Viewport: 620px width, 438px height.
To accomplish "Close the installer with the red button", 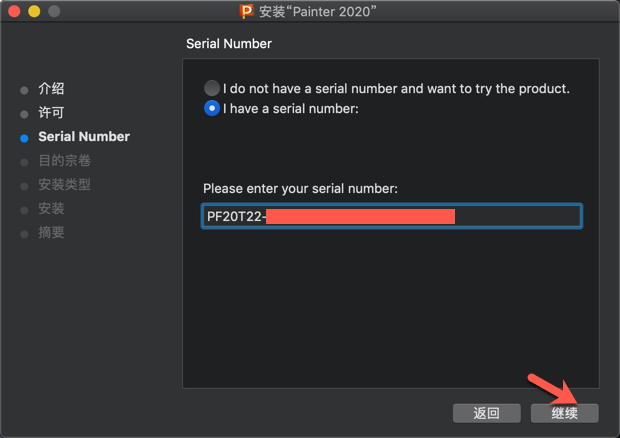I will (x=13, y=11).
